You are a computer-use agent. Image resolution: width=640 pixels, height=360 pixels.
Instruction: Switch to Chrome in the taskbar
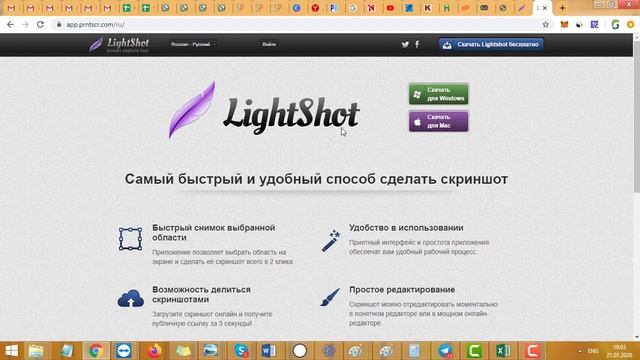coord(96,351)
